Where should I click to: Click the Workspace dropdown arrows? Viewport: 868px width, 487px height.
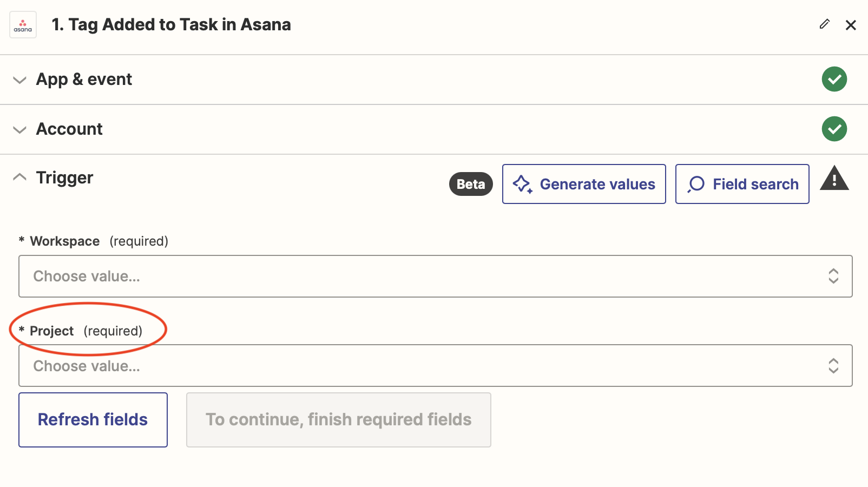pyautogui.click(x=833, y=276)
